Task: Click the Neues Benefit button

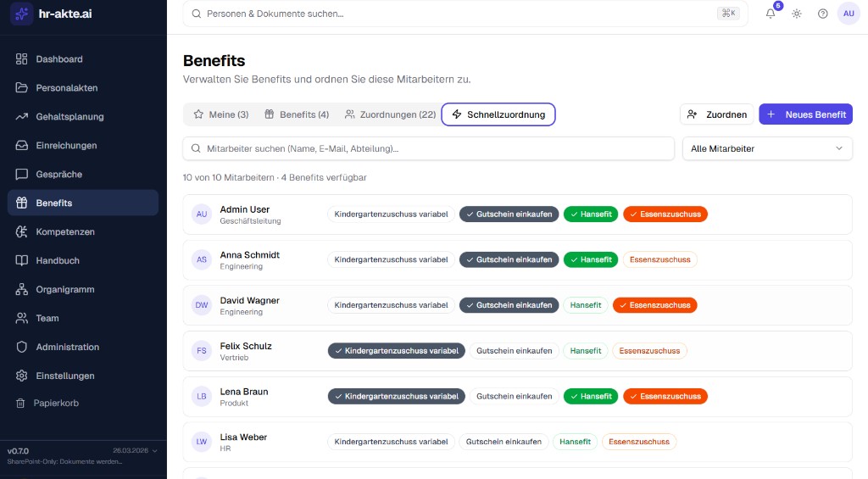Action: 805,114
